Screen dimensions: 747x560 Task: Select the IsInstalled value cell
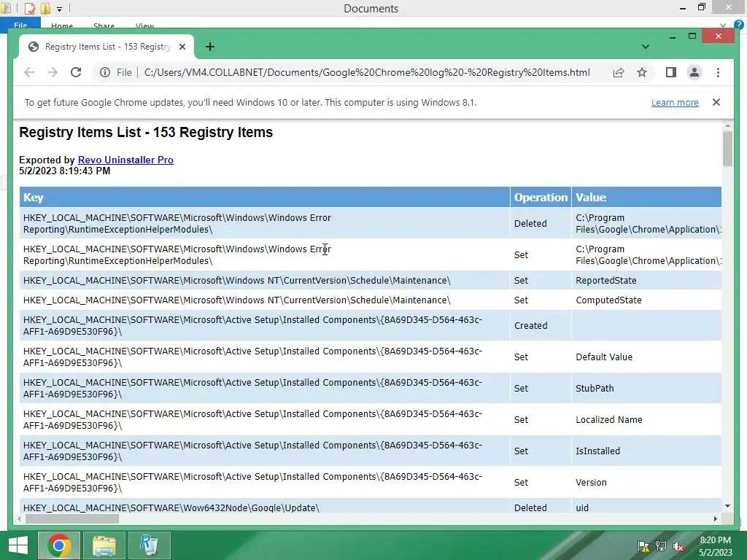point(646,451)
